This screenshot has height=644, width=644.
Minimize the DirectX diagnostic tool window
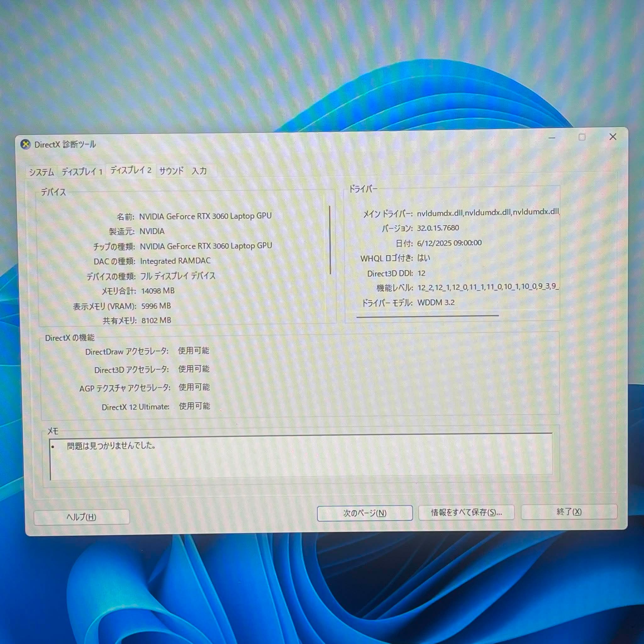pyautogui.click(x=552, y=137)
